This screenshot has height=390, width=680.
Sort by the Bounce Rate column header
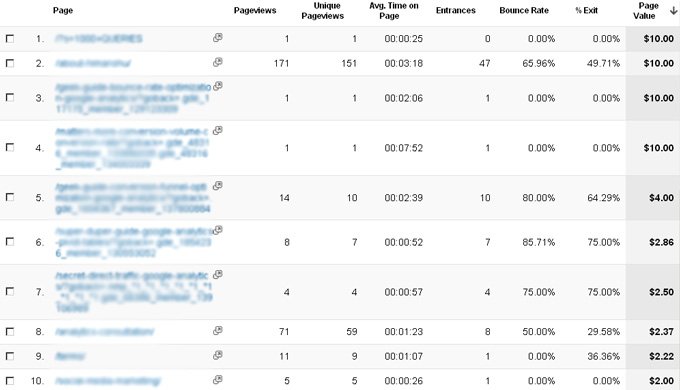tap(524, 10)
